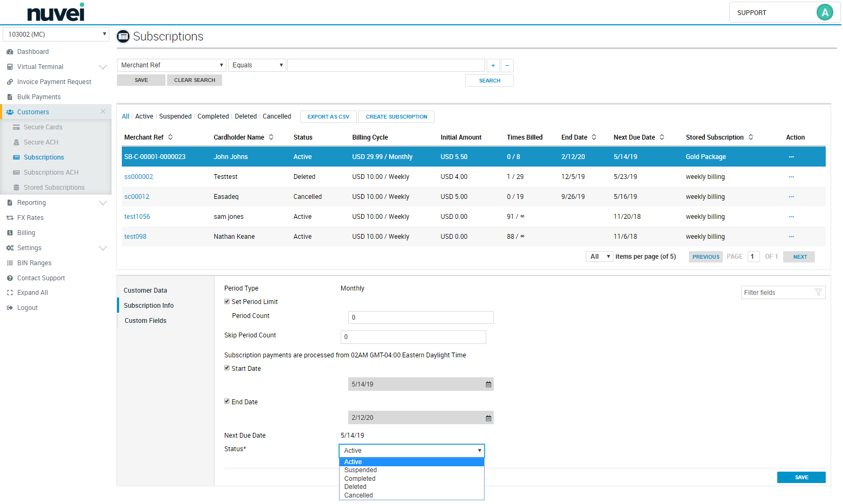Click the minus icon to remove search filter
Viewport: 843px width, 504px height.
tap(507, 66)
